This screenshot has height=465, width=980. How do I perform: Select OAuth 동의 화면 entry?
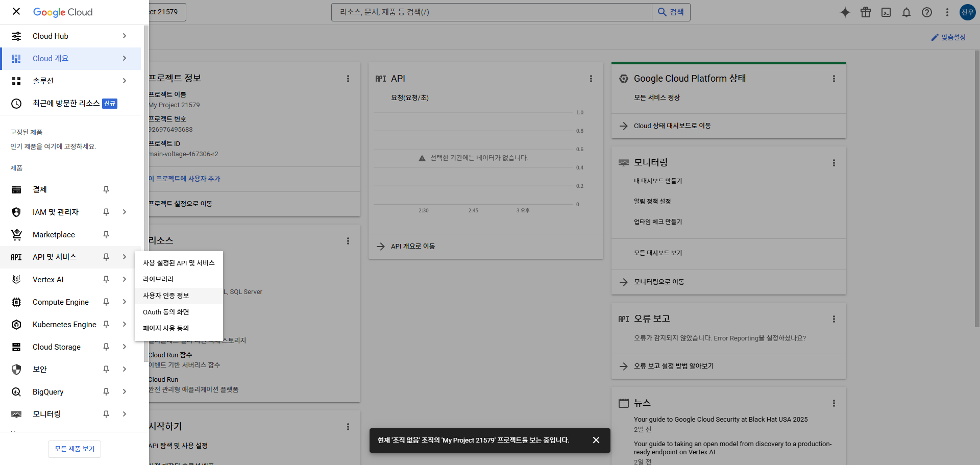pyautogui.click(x=179, y=312)
